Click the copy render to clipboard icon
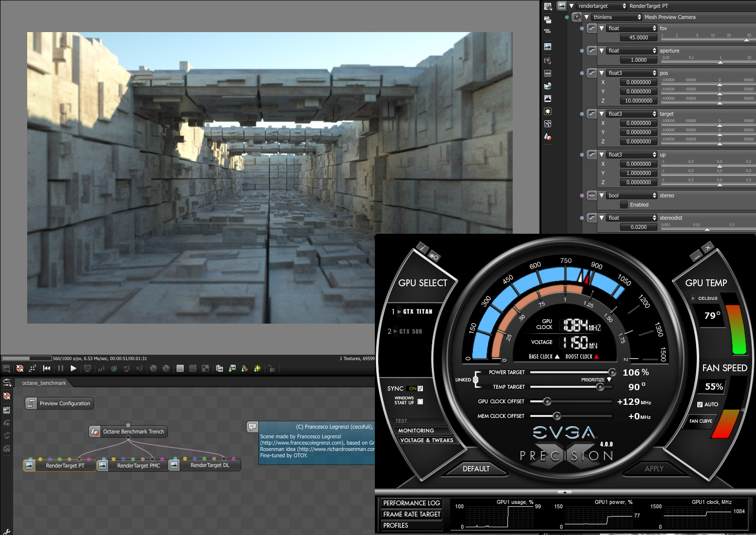The image size is (756, 535). point(219,368)
